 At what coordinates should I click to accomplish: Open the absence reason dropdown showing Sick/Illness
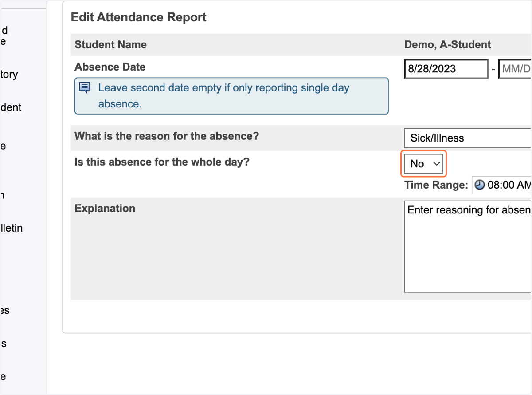[468, 138]
